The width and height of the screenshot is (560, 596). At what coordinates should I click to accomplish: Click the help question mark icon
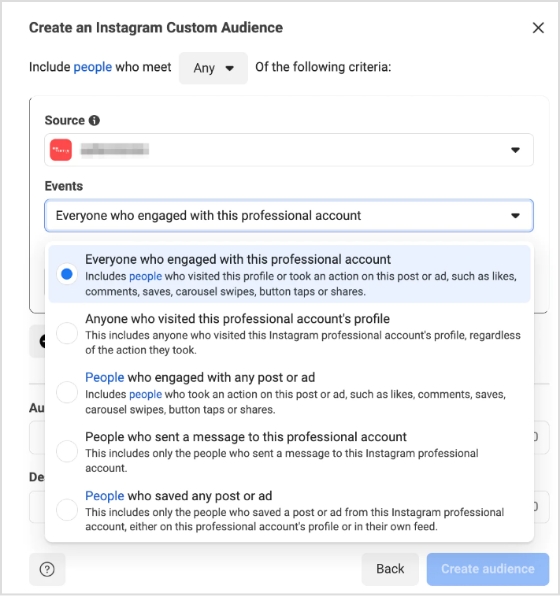point(47,569)
